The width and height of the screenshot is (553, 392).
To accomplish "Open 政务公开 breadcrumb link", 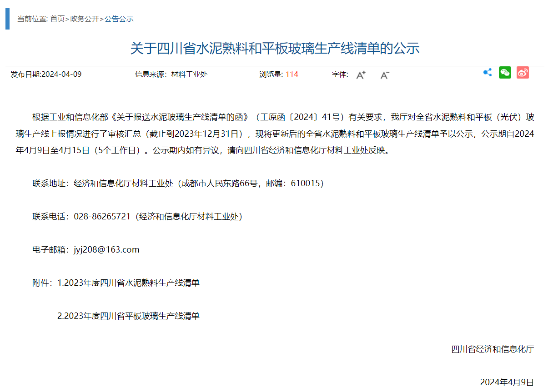I will (84, 19).
